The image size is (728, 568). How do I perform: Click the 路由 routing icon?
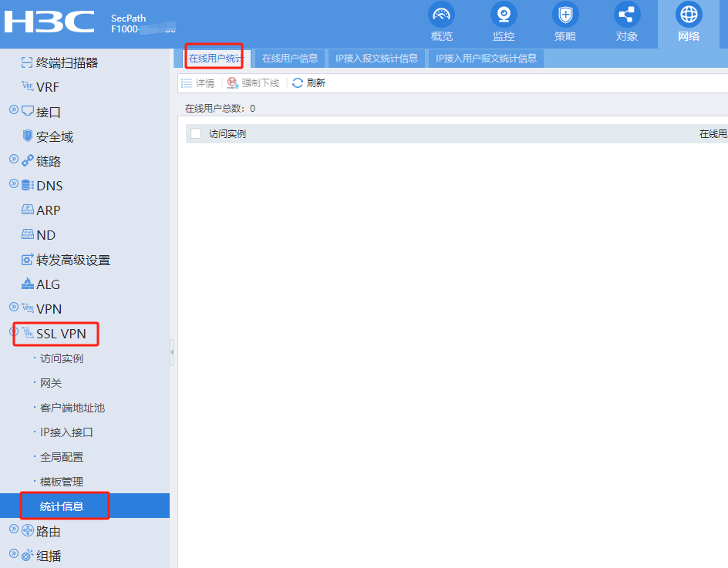click(x=28, y=530)
